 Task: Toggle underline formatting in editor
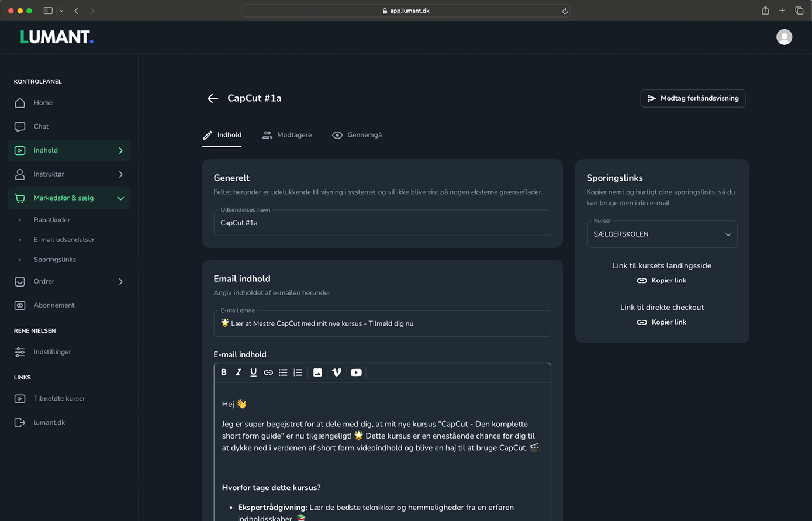253,372
